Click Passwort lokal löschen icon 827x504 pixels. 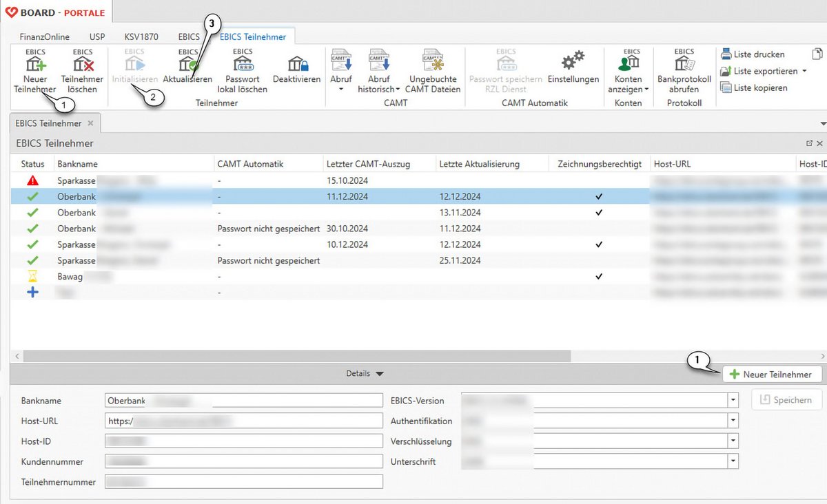(242, 65)
